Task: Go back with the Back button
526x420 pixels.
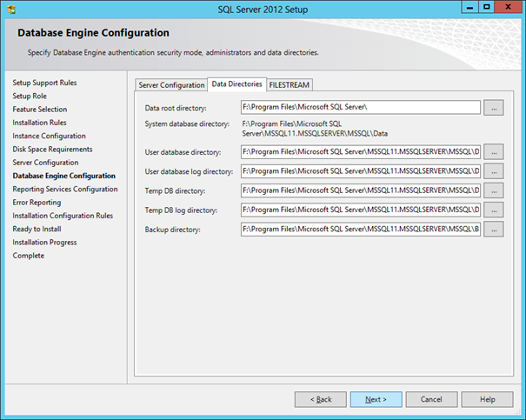Action: 321,399
